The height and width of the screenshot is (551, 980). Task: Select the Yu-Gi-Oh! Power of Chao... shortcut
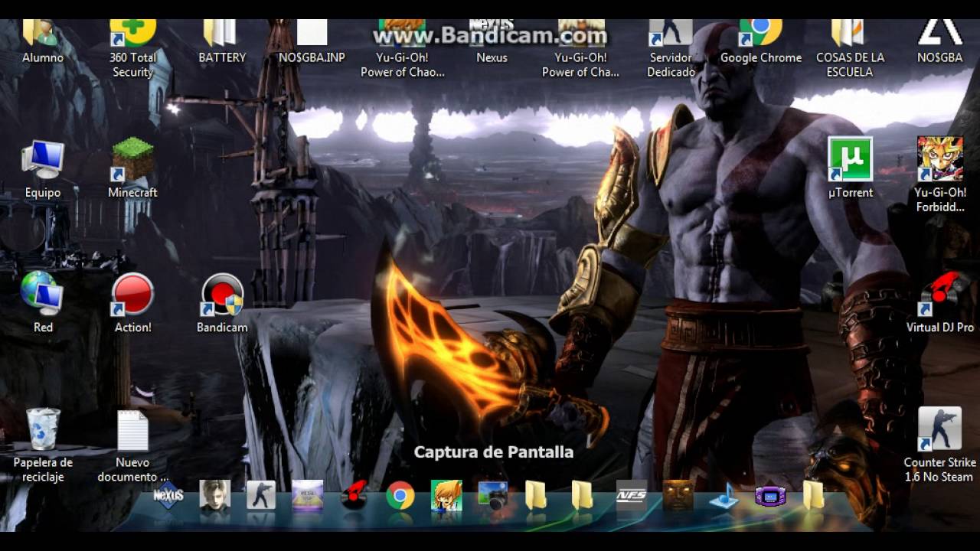pyautogui.click(x=402, y=50)
